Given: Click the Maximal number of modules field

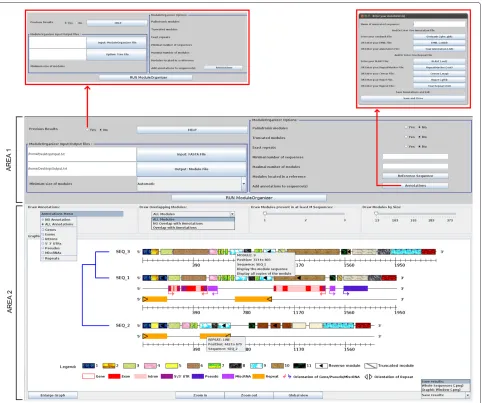Looking at the screenshot, I should pos(415,166).
